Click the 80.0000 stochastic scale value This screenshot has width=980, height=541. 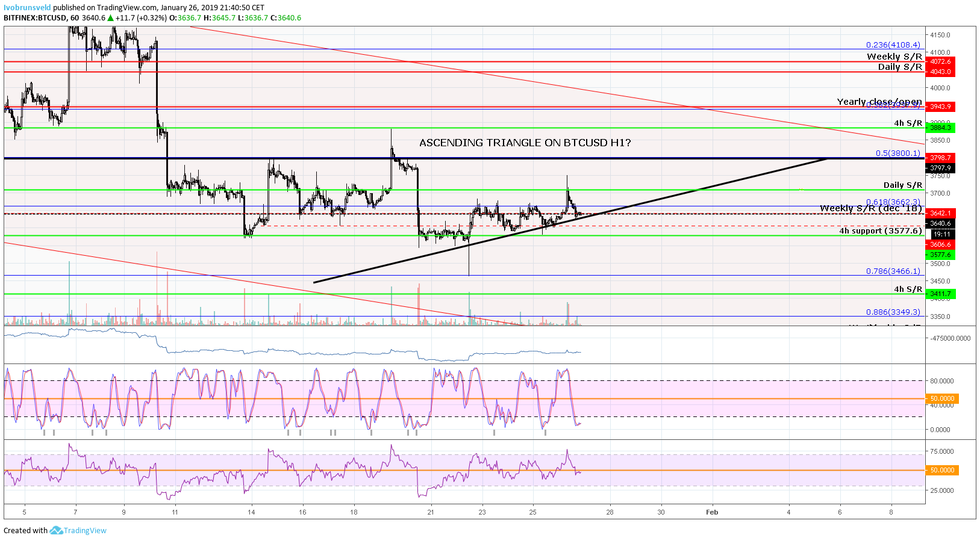tap(942, 381)
